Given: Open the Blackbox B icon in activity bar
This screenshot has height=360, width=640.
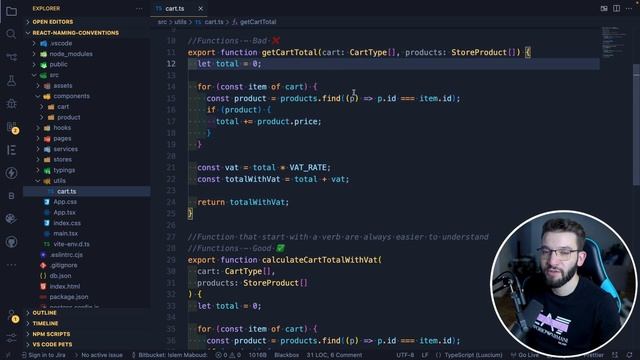Looking at the screenshot, I should click(11, 196).
